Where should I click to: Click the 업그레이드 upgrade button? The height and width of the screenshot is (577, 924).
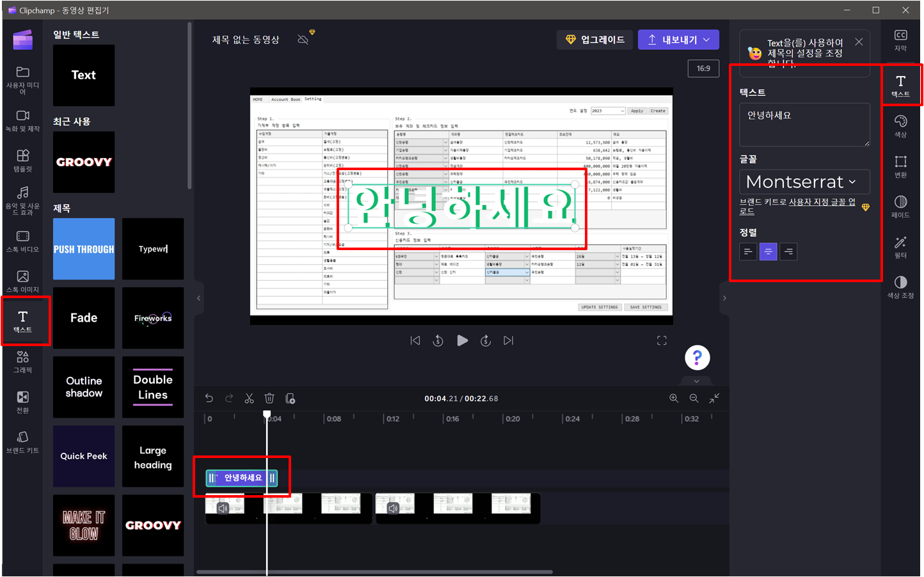pyautogui.click(x=595, y=40)
